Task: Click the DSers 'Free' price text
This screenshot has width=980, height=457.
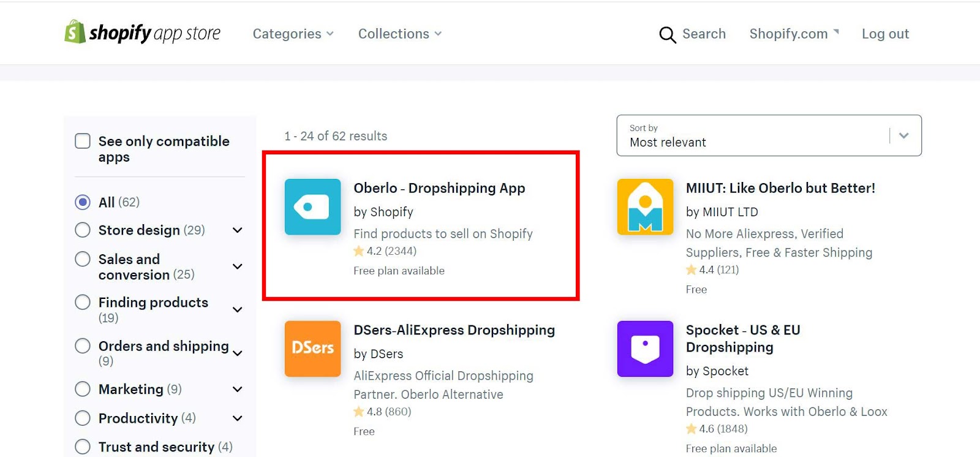Action: (364, 432)
